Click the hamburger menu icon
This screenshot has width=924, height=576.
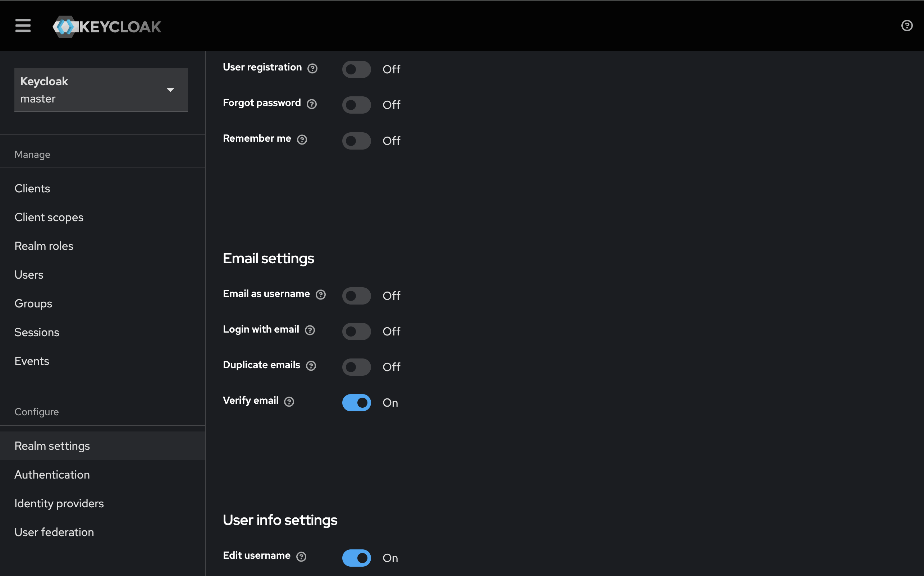click(x=23, y=26)
